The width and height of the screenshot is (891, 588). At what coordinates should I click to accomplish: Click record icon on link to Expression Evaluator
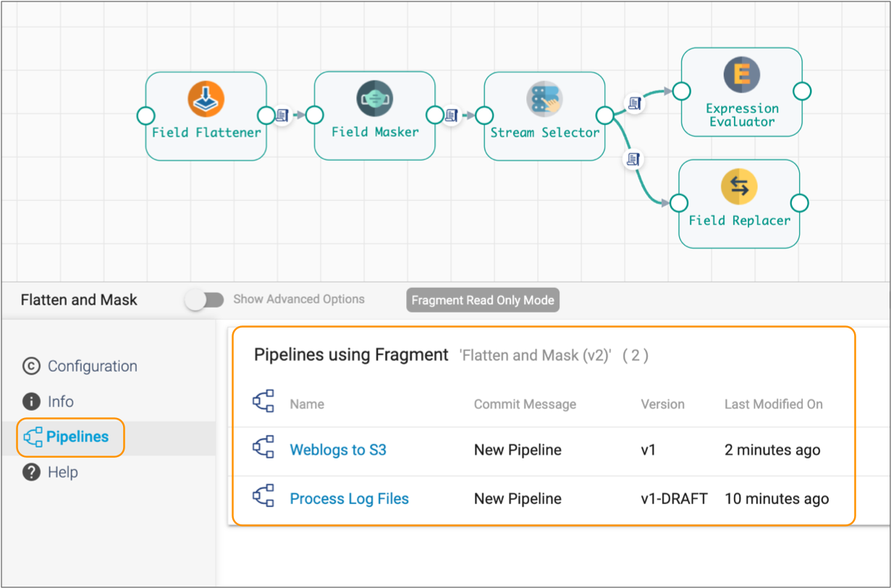tap(635, 103)
